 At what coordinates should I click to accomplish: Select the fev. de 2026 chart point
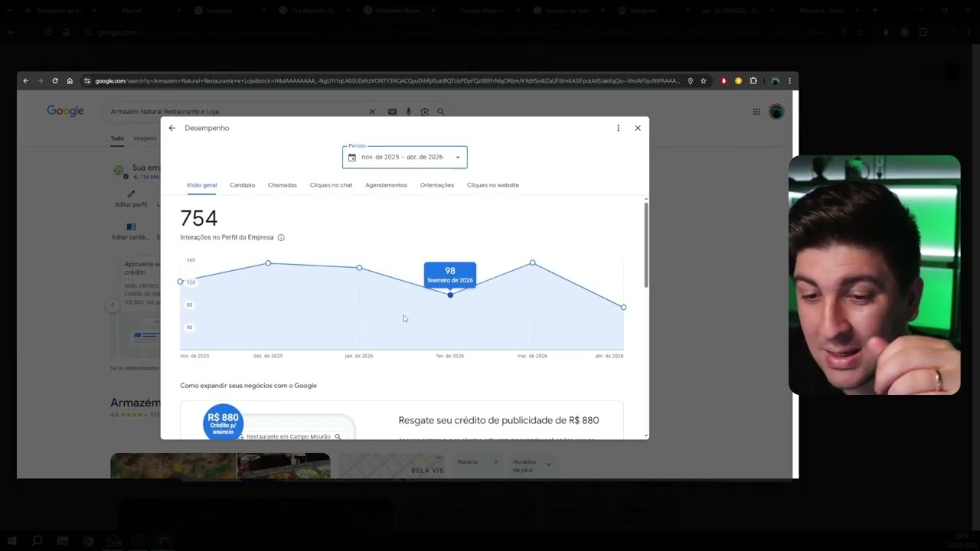(x=450, y=295)
